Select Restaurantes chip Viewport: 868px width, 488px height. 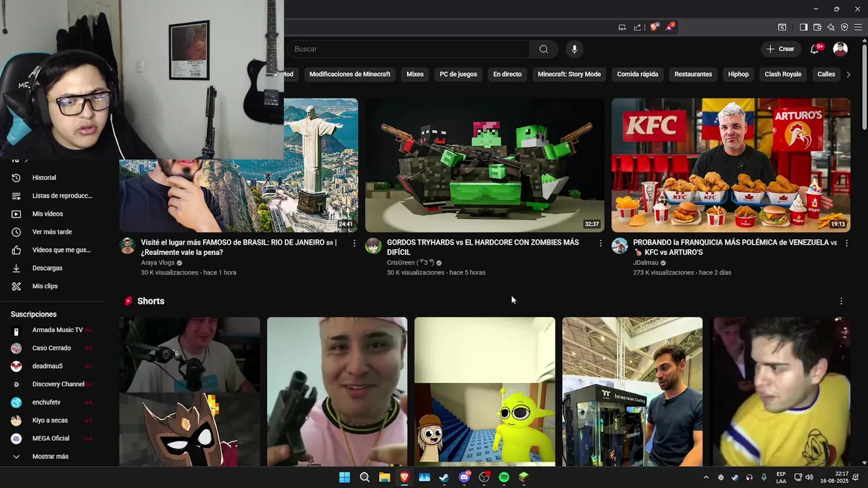(x=693, y=75)
